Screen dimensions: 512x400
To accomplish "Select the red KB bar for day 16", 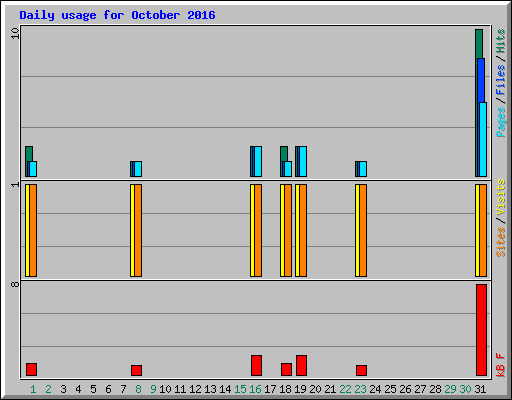I will 256,365.
